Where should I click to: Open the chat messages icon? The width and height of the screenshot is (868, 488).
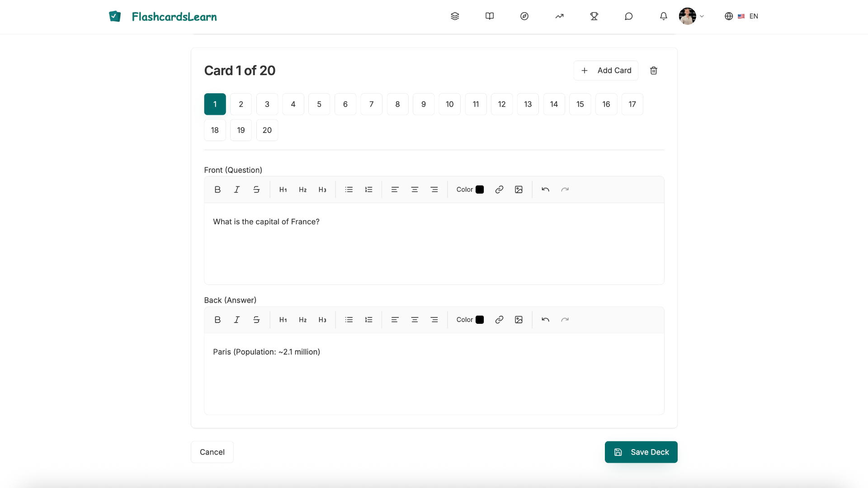(628, 16)
